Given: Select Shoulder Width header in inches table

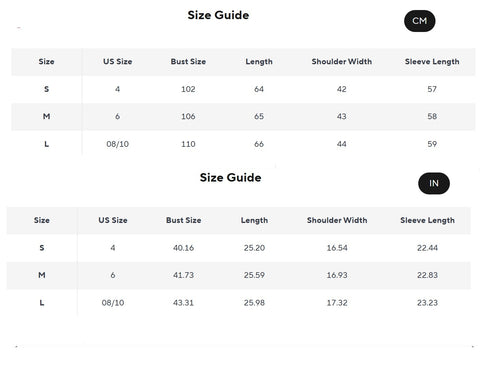Looking at the screenshot, I should click(x=337, y=220).
